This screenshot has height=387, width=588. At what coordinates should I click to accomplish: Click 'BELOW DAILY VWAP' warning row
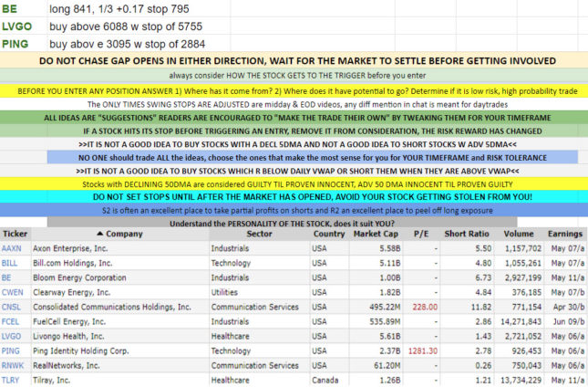294,171
